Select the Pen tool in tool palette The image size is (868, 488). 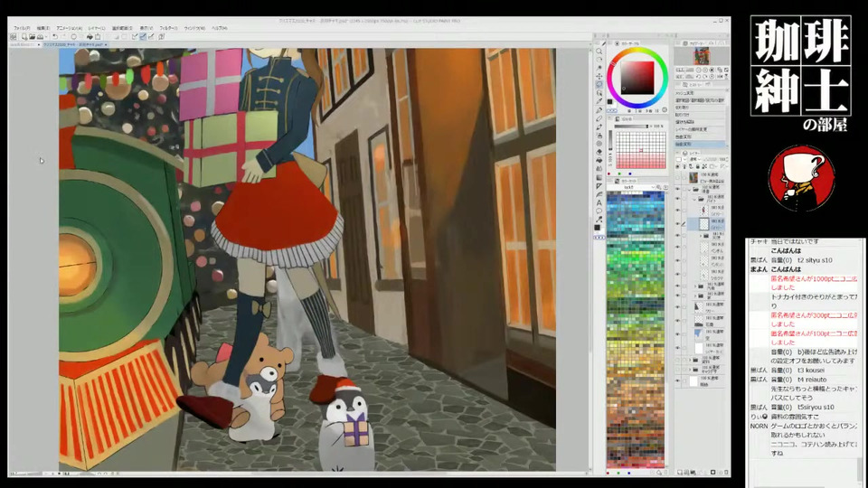[x=599, y=110]
